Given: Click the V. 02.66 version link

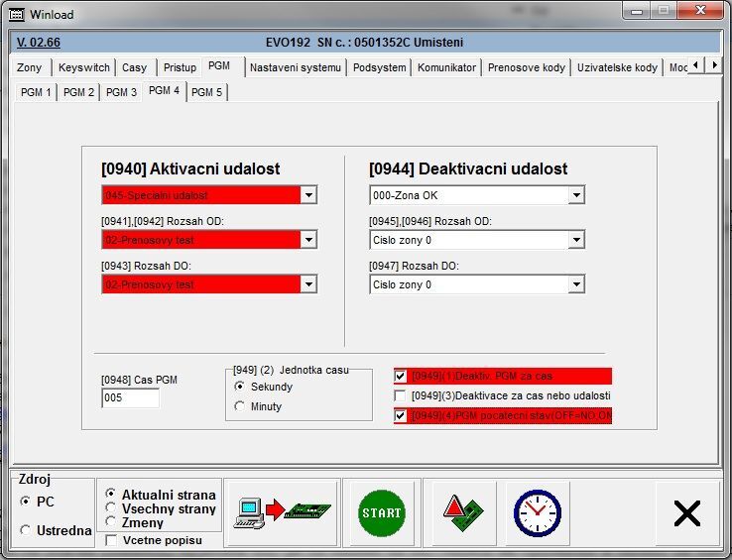Looking at the screenshot, I should 38,43.
